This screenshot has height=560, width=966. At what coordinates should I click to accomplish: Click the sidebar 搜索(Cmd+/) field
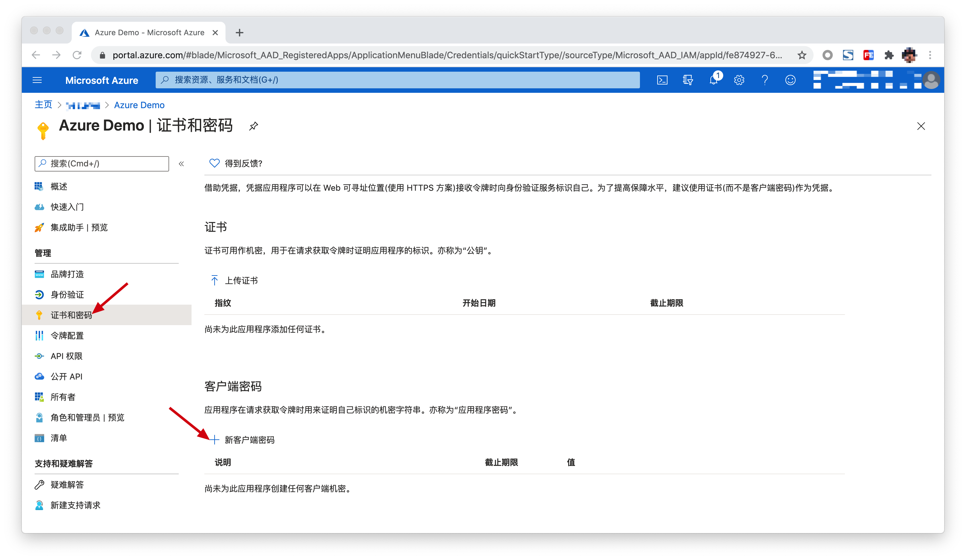(x=102, y=164)
